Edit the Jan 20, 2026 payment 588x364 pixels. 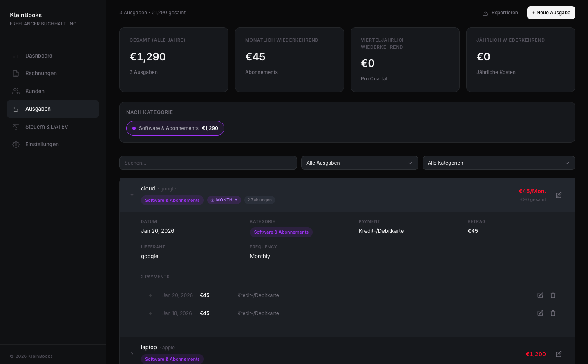(x=540, y=295)
